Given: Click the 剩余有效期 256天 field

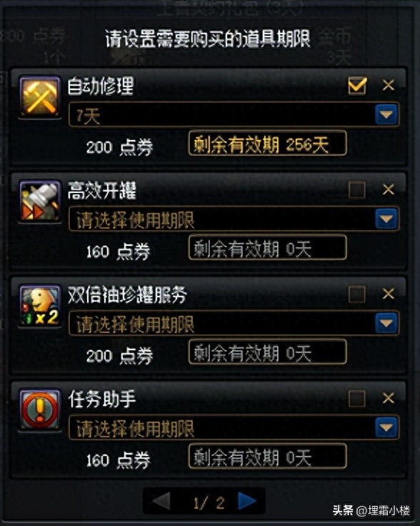Looking at the screenshot, I should [x=267, y=144].
